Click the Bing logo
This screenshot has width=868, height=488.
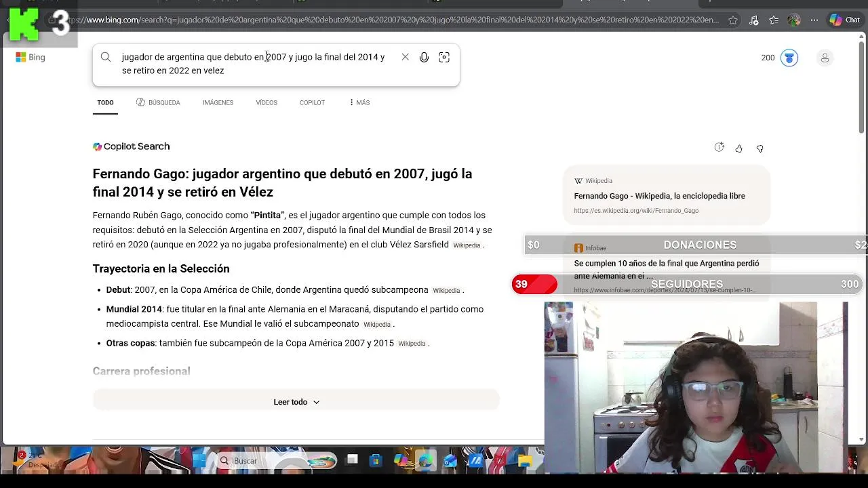[31, 58]
